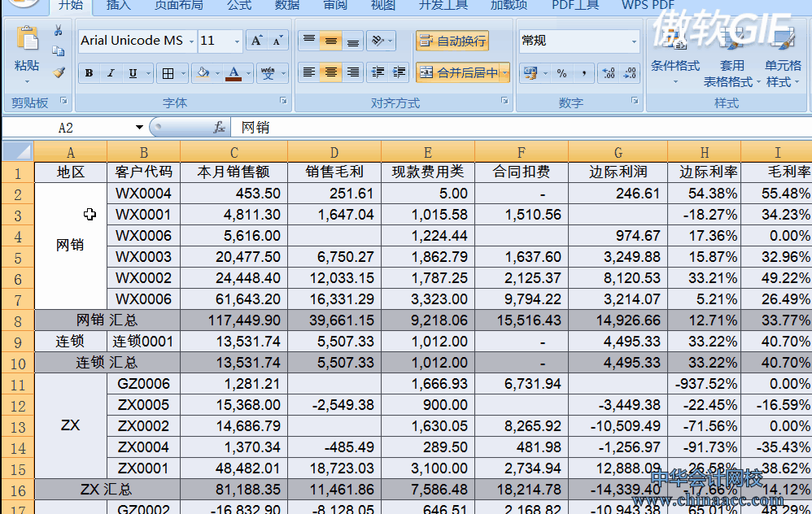Switch to the 页面布局 ribbon tab

179,5
